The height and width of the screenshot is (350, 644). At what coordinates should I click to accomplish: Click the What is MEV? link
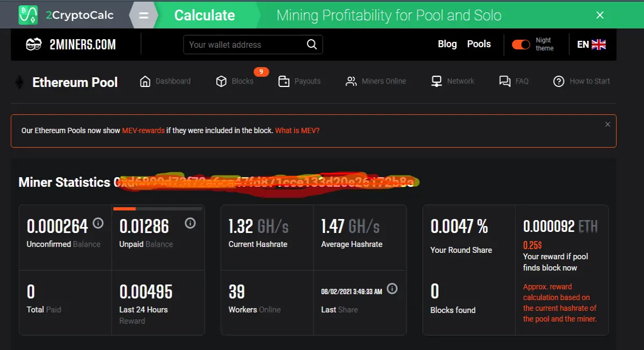point(297,130)
